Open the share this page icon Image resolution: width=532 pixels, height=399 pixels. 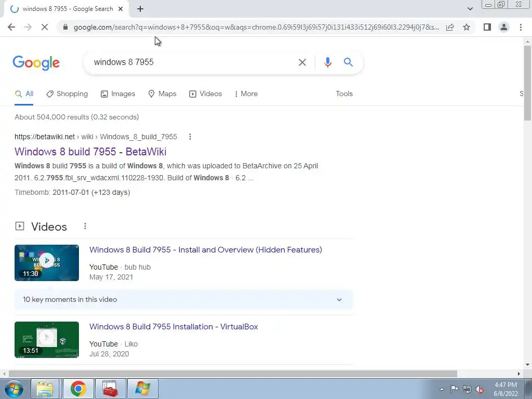click(450, 27)
